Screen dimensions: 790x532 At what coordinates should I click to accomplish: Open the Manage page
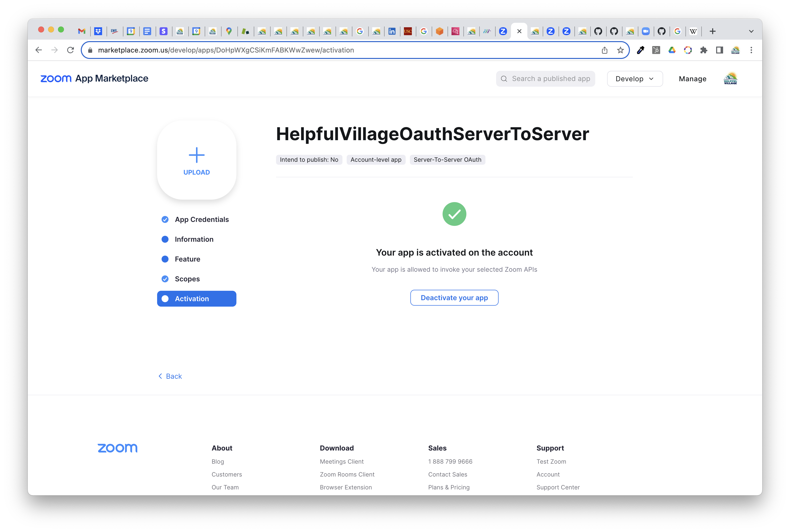pyautogui.click(x=693, y=79)
